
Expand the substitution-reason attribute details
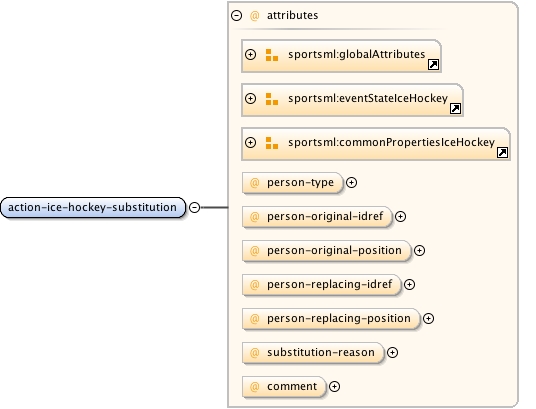coord(392,353)
